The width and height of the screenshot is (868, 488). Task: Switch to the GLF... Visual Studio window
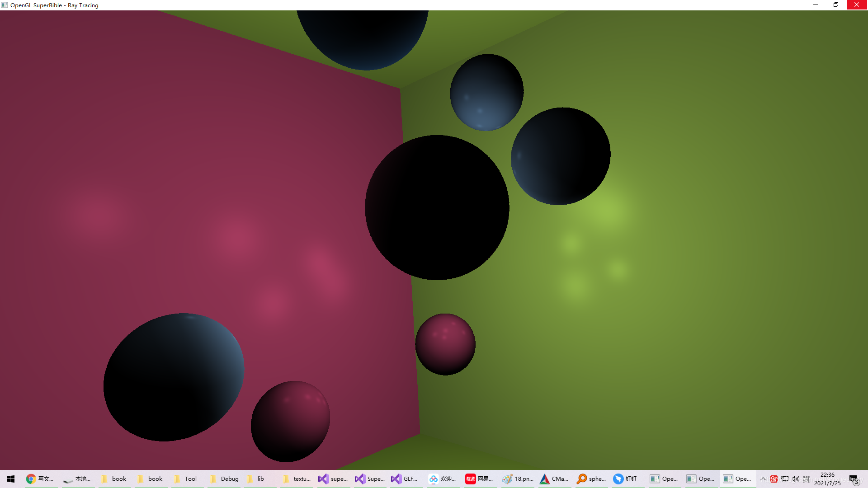[x=404, y=479]
